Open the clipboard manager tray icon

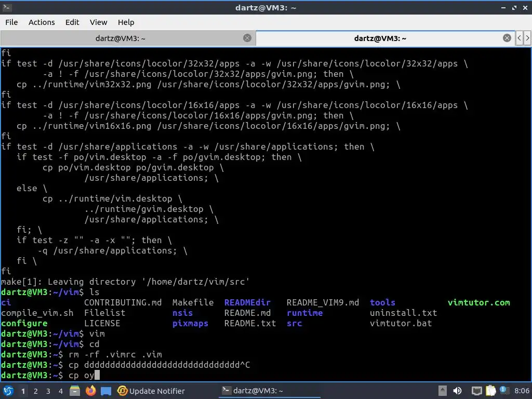pyautogui.click(x=490, y=391)
